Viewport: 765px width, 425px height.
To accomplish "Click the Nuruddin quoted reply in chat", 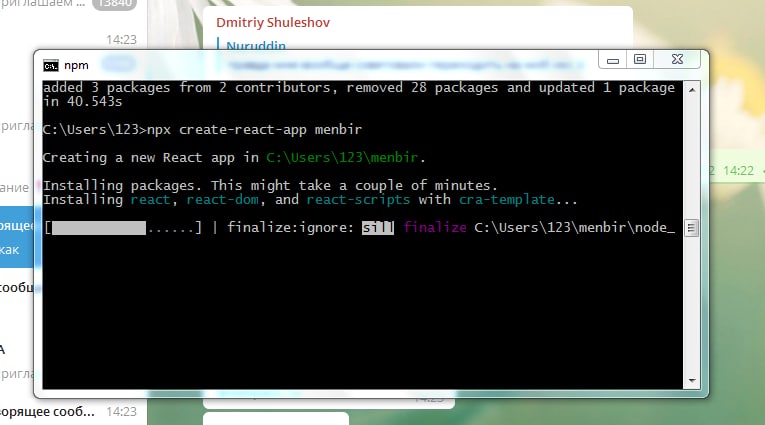I will (x=256, y=45).
